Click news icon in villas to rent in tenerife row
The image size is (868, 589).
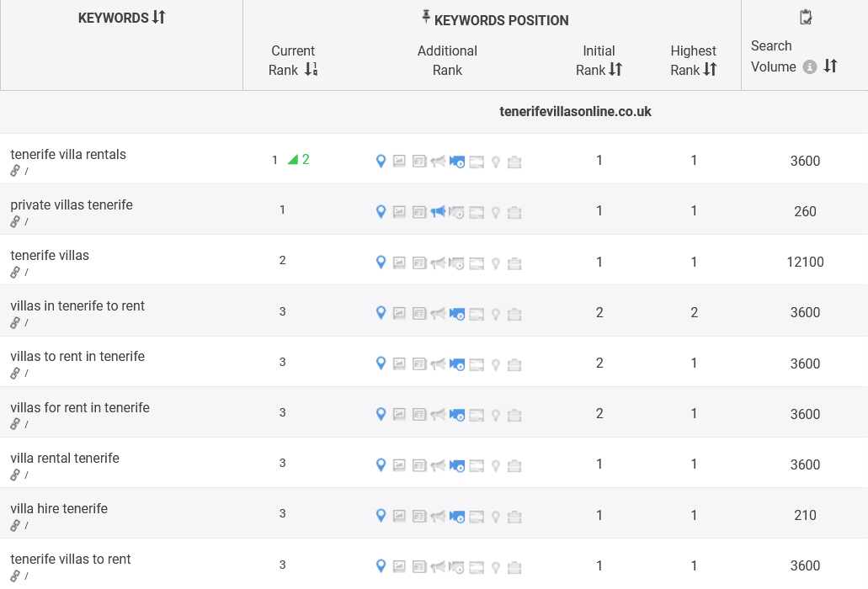coord(419,364)
